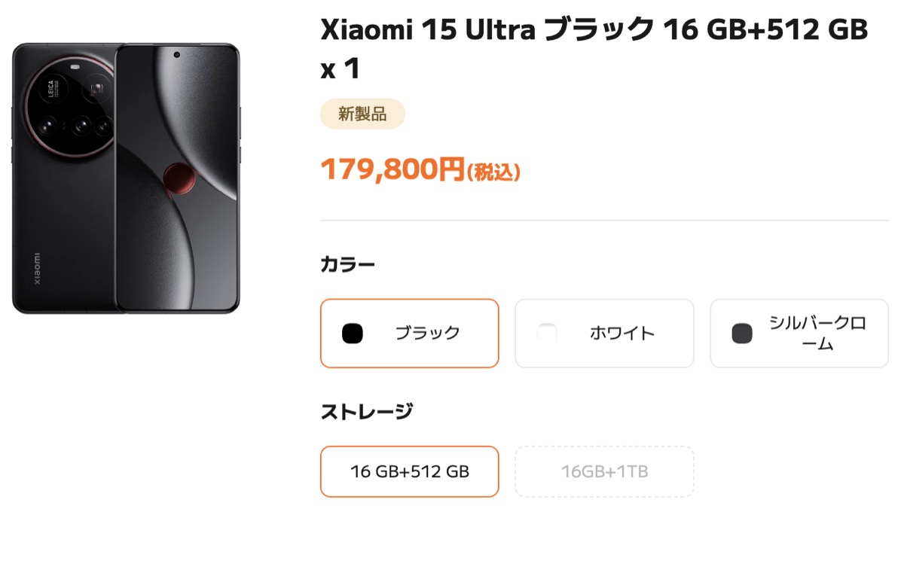Click the 新製品 new product badge
Screen dimensions: 904x588
coord(362,114)
